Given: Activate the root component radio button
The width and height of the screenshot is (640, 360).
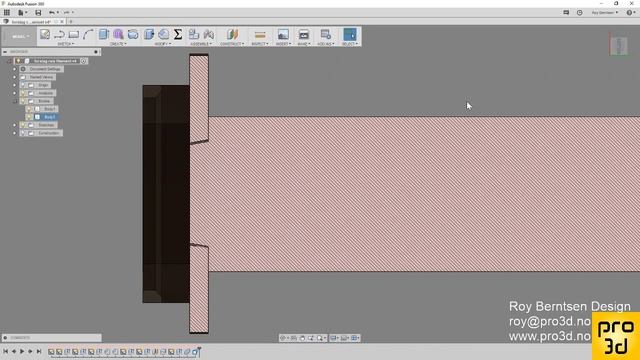Looking at the screenshot, I should coord(83,61).
